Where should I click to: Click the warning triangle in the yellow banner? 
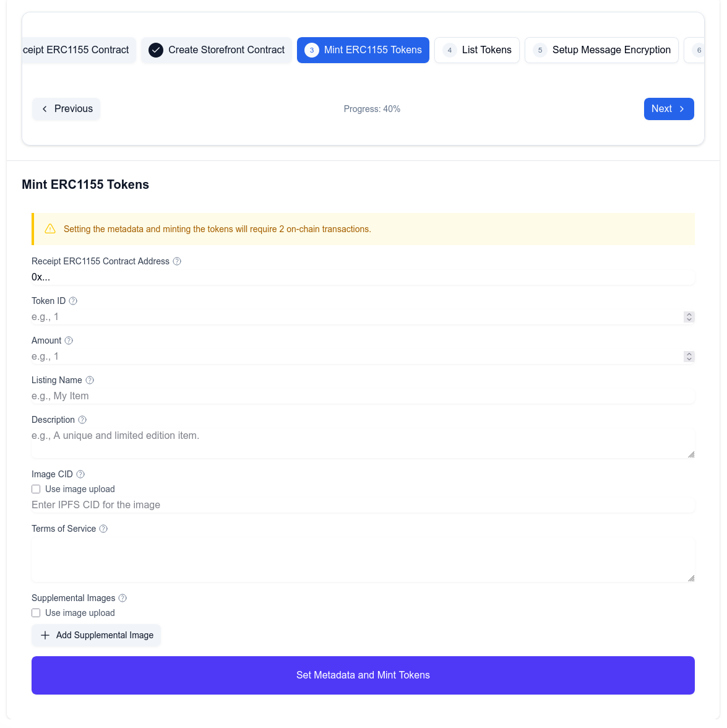(x=50, y=228)
